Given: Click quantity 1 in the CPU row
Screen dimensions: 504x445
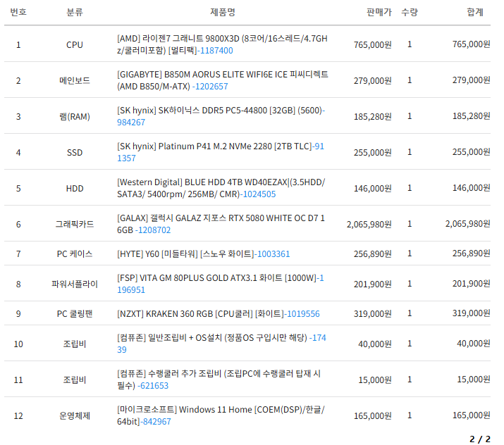Looking at the screenshot, I should click(x=410, y=44).
